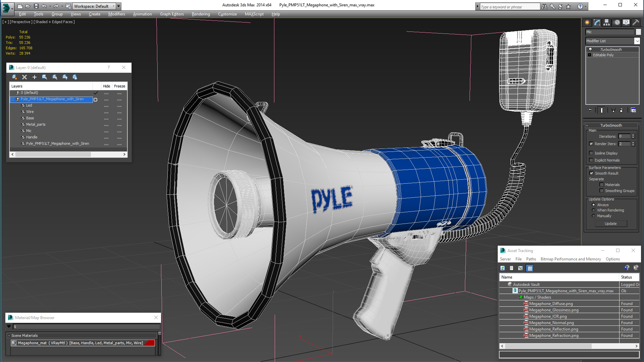Enable Separate by Smoothing Groups checkbox
644x362 pixels.
click(602, 191)
